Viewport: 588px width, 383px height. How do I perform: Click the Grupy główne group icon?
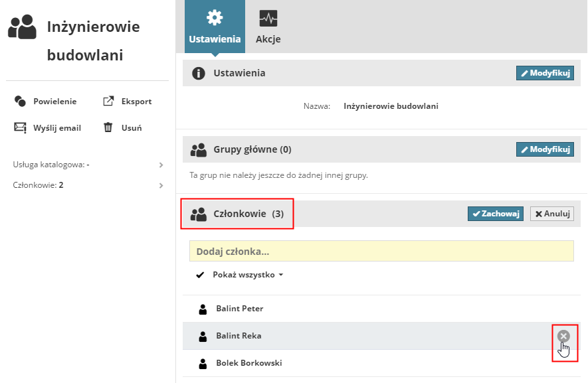point(198,150)
